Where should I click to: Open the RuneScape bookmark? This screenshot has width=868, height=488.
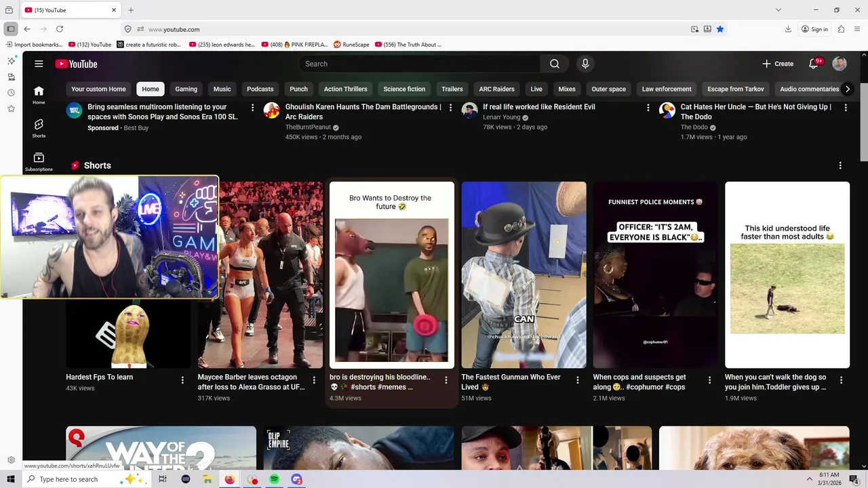tap(351, 45)
